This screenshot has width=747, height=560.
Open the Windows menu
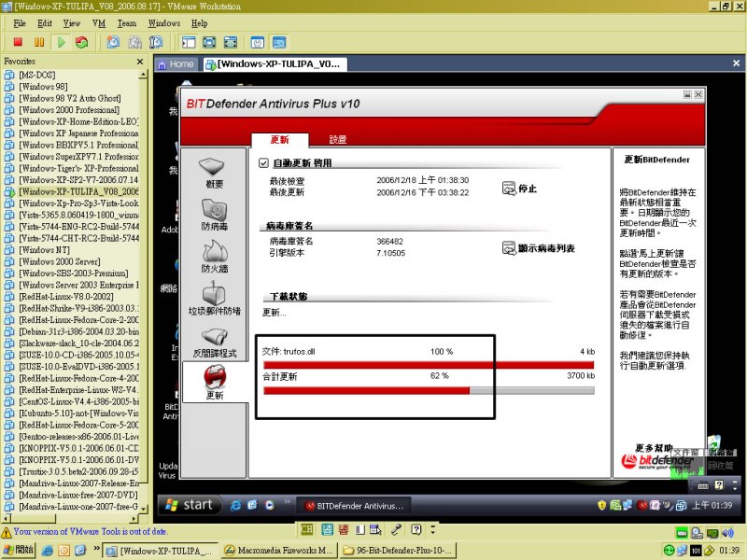point(164,23)
